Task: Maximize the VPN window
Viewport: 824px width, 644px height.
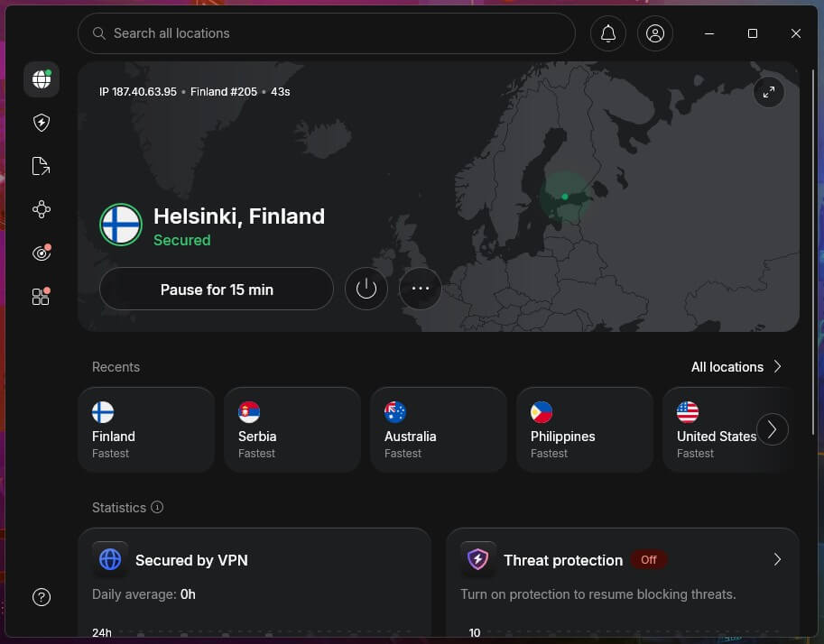Action: coord(753,33)
